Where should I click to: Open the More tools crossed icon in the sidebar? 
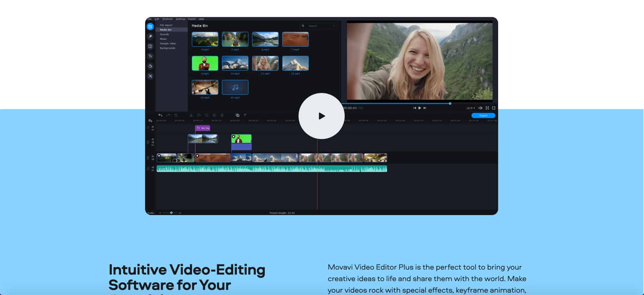pyautogui.click(x=150, y=76)
